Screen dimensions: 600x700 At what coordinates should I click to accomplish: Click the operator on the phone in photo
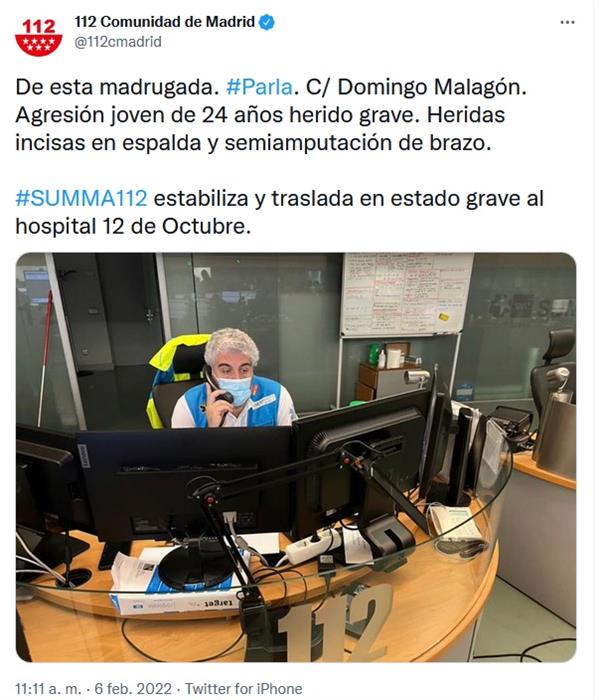coord(232,379)
